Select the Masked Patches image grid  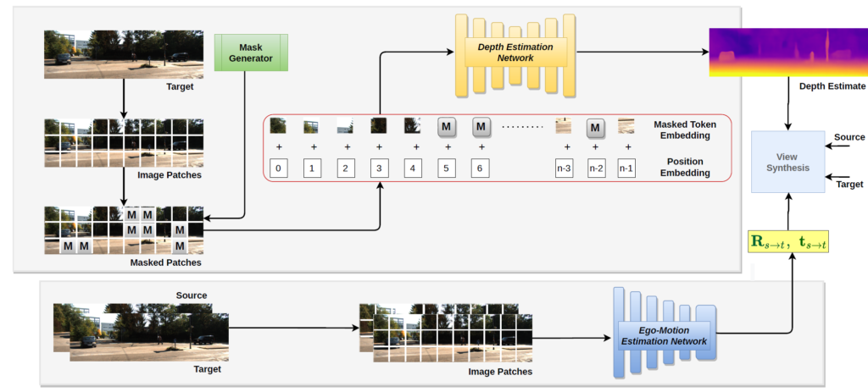point(125,228)
